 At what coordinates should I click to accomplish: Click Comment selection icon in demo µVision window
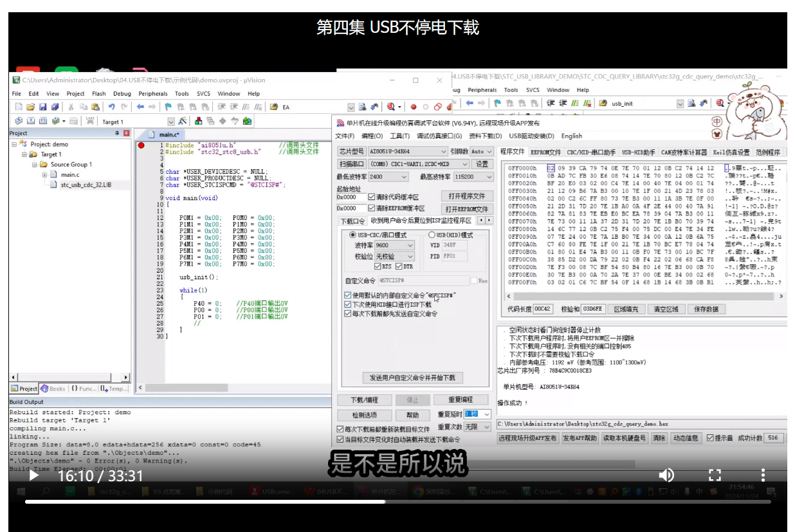pos(245,107)
